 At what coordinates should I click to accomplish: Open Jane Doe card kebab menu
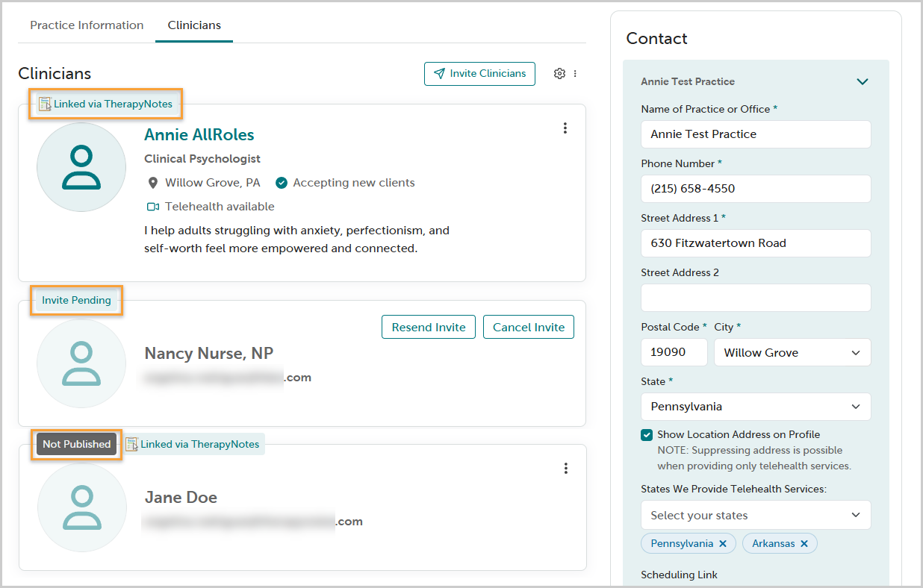(565, 469)
